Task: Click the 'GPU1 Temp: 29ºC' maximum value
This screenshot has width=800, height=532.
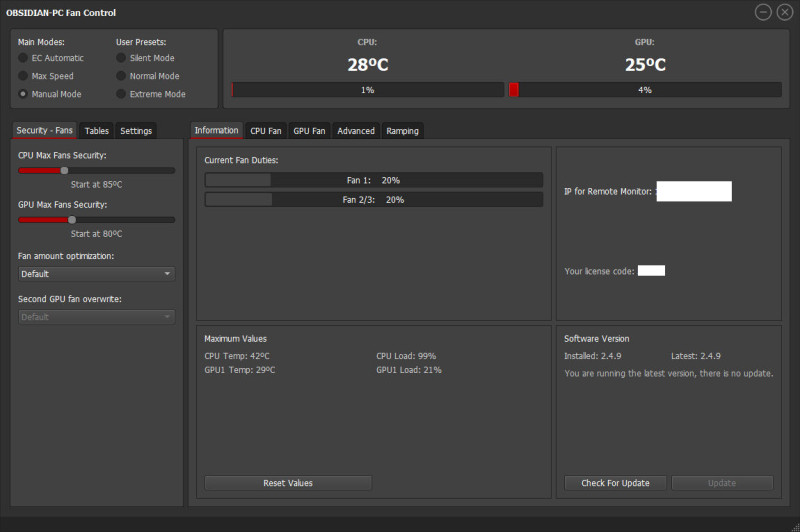Action: tap(239, 370)
